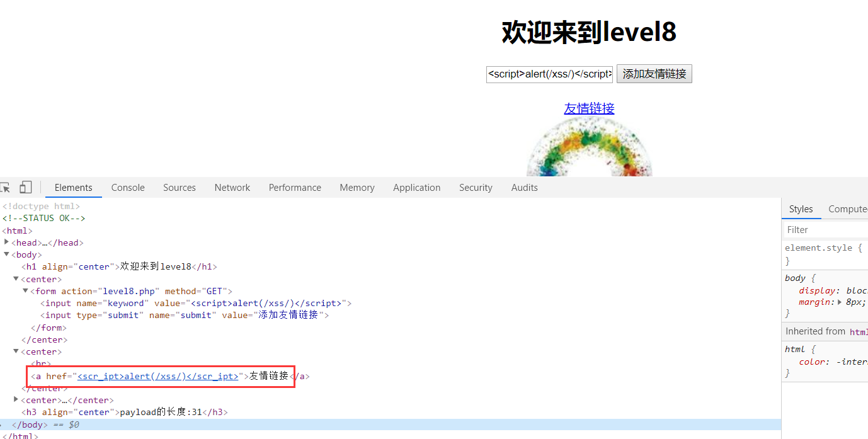Screen dimensions: 868x439
Task: Collapse the body element node
Action: click(x=6, y=254)
